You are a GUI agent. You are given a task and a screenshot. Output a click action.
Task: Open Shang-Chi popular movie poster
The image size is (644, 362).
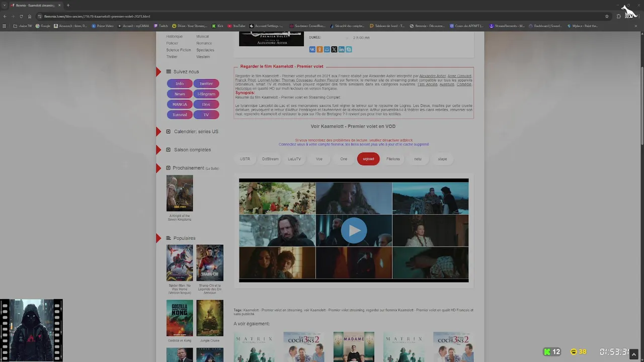click(x=210, y=263)
